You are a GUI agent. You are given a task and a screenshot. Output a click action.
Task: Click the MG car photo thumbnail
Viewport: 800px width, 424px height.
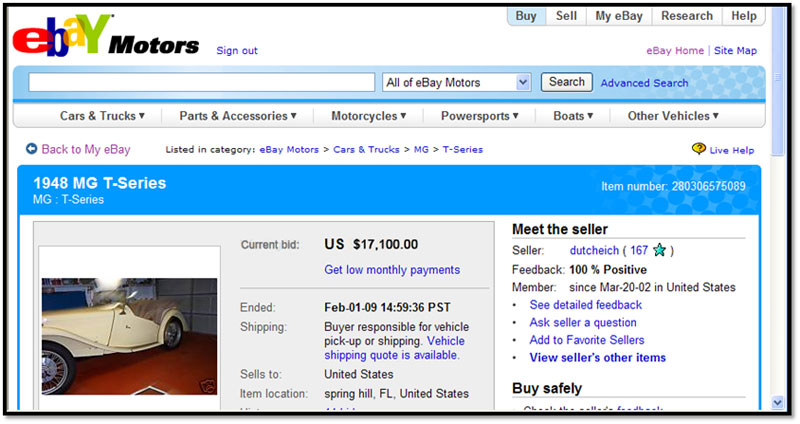pyautogui.click(x=129, y=336)
